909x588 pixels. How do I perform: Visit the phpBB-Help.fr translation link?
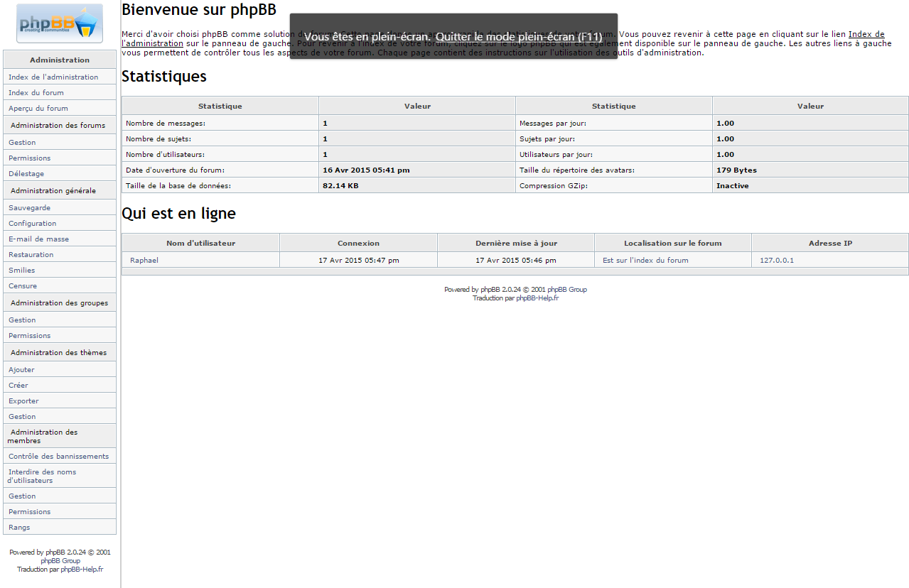click(537, 298)
